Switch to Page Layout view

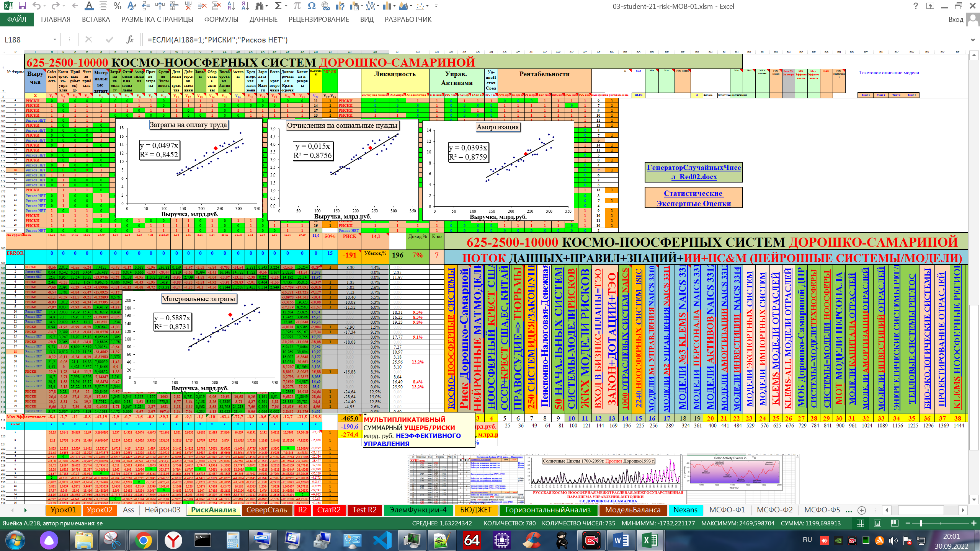(x=877, y=523)
